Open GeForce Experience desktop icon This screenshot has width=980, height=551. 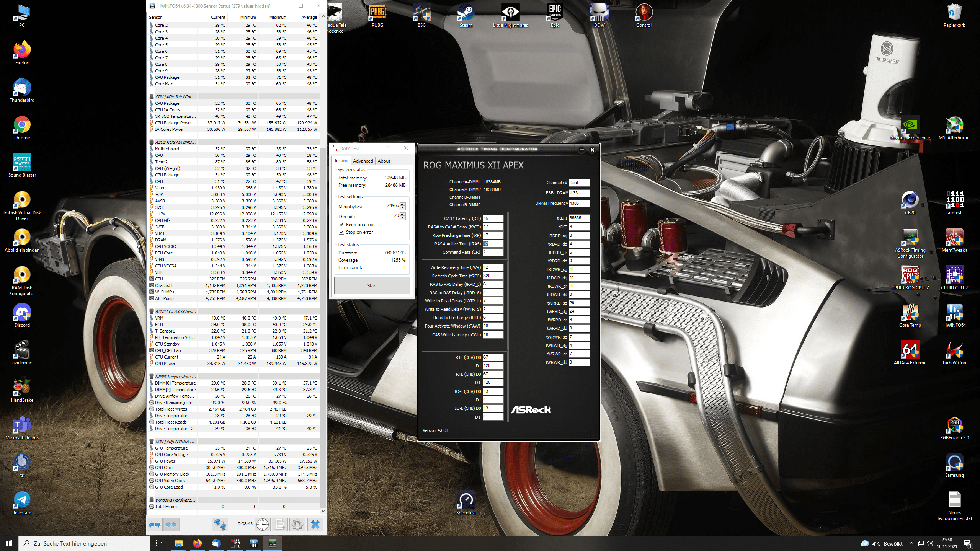click(x=910, y=128)
